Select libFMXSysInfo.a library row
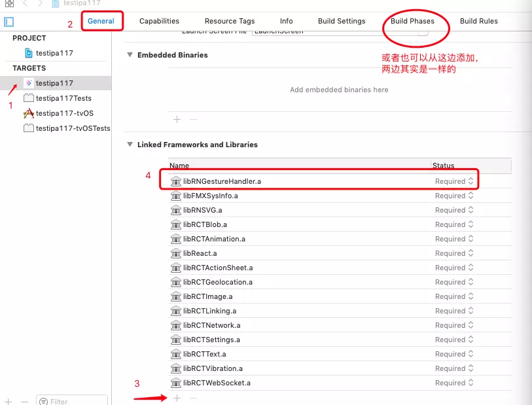Image resolution: width=532 pixels, height=405 pixels. coord(340,196)
